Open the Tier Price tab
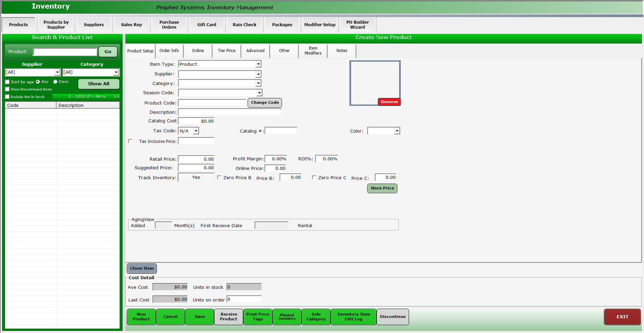The width and height of the screenshot is (644, 333). [x=226, y=51]
